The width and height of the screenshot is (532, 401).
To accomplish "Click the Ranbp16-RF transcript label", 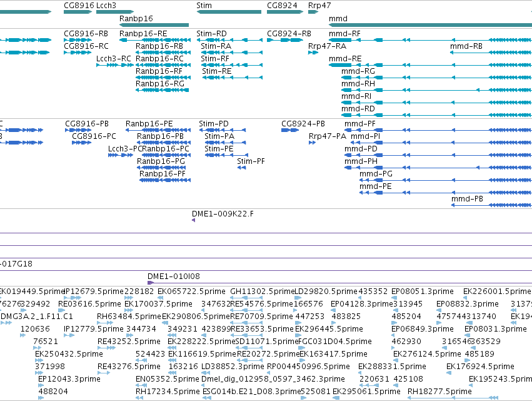I will (x=159, y=71).
